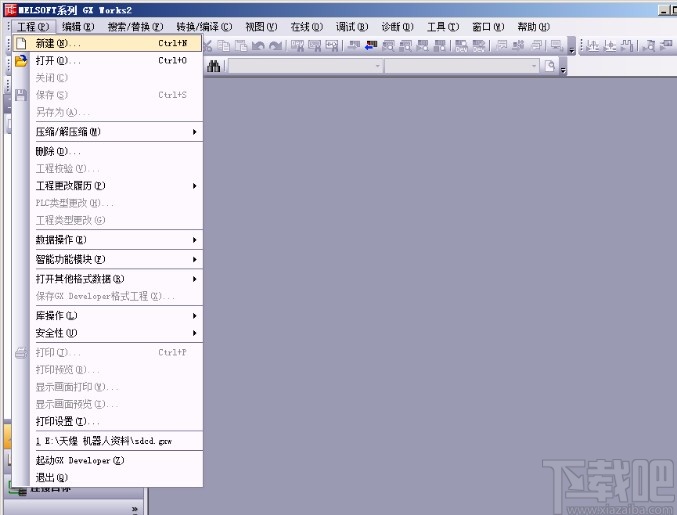Viewport: 677px width, 515px height.
Task: Open the 诊断 menu
Action: (x=397, y=27)
